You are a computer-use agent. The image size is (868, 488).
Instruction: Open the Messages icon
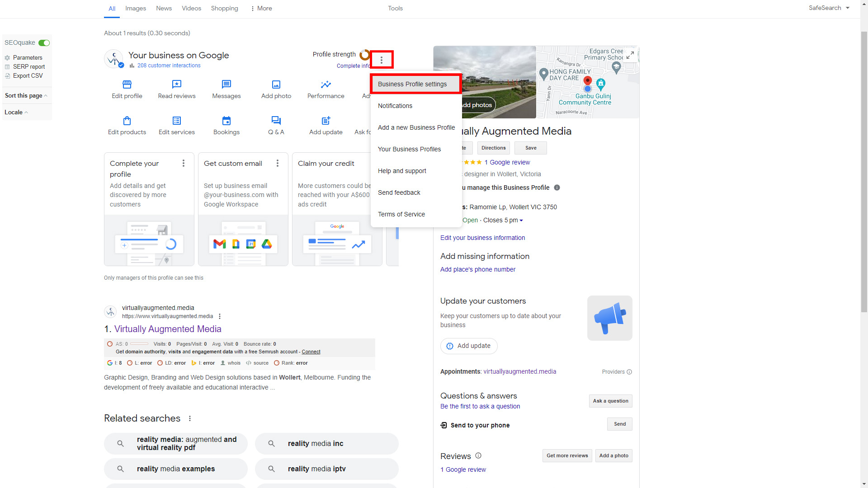(226, 84)
